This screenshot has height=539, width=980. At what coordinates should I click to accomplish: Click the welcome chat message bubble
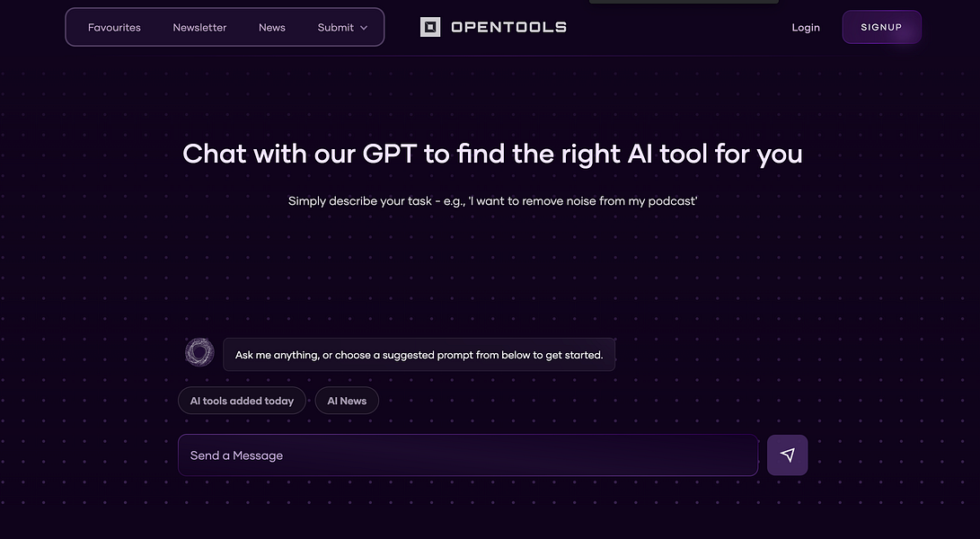pos(419,354)
